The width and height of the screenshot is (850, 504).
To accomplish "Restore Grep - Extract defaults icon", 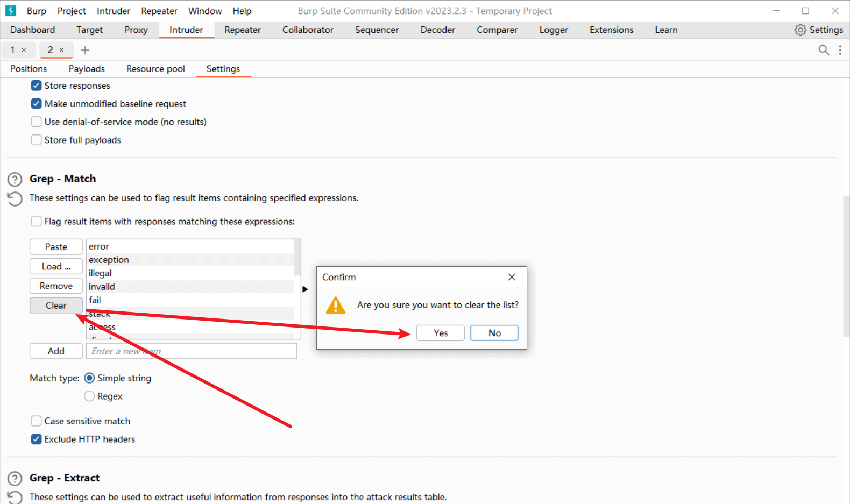I will click(15, 498).
